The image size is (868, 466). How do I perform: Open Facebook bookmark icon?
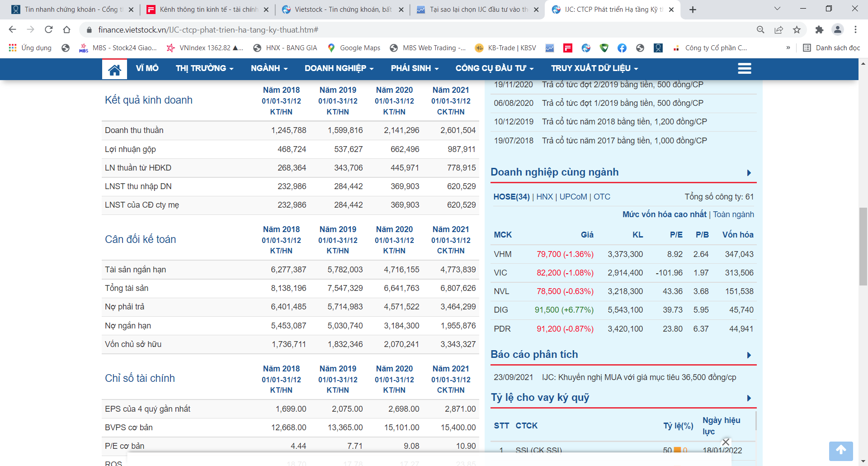click(622, 48)
